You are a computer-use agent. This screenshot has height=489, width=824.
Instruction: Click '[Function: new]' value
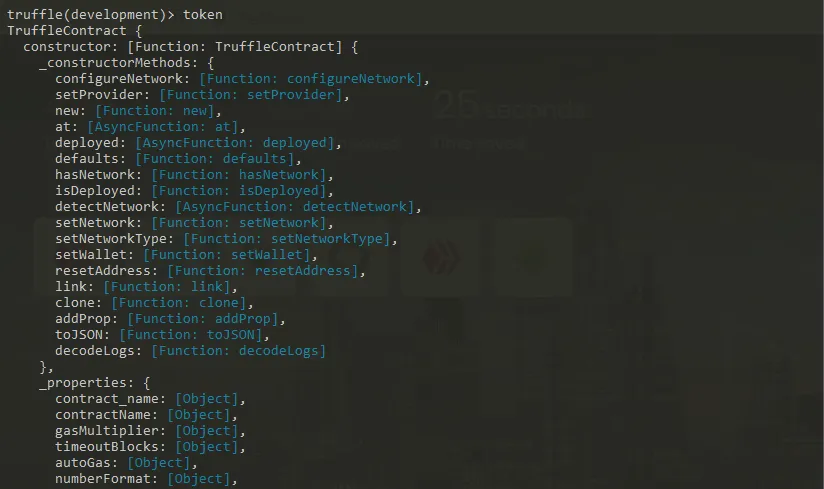coord(155,111)
